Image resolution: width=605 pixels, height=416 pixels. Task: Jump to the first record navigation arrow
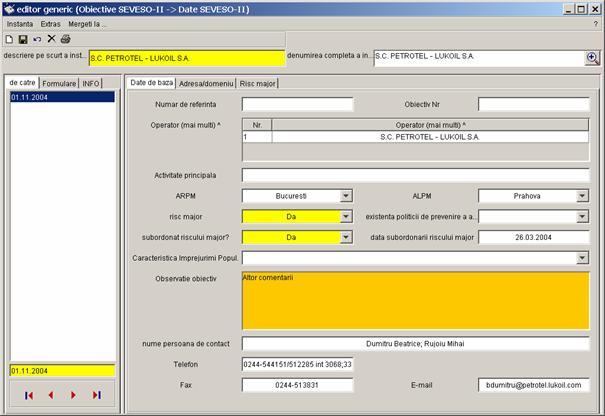pyautogui.click(x=29, y=395)
